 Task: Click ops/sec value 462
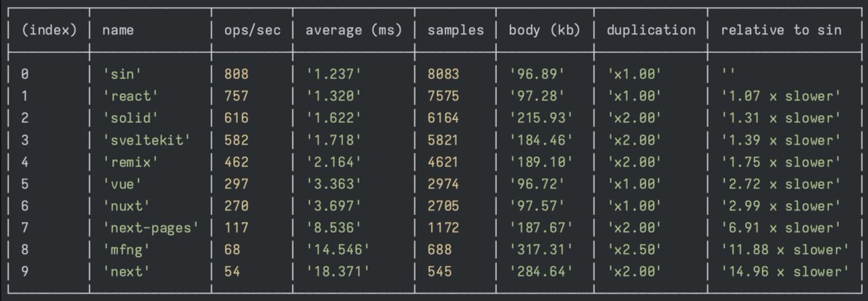237,161
